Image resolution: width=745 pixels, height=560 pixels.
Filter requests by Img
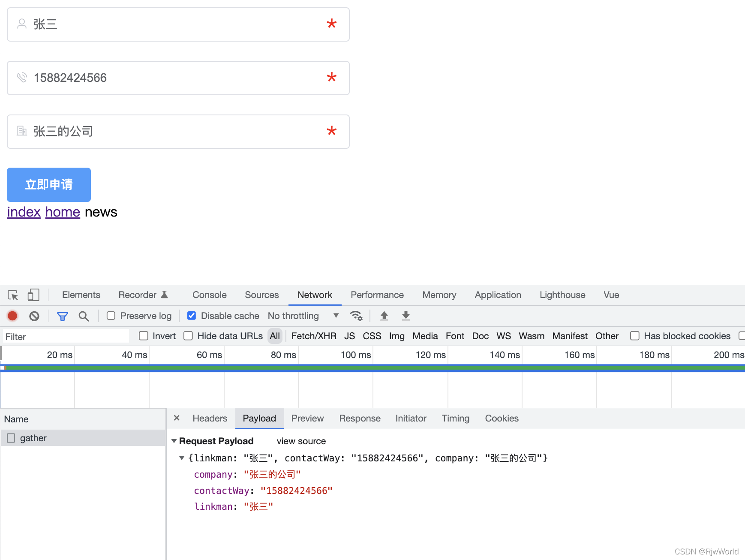[397, 336]
